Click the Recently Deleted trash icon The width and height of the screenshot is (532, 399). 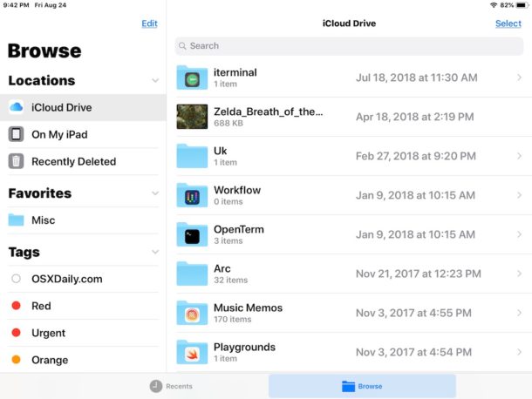[16, 161]
